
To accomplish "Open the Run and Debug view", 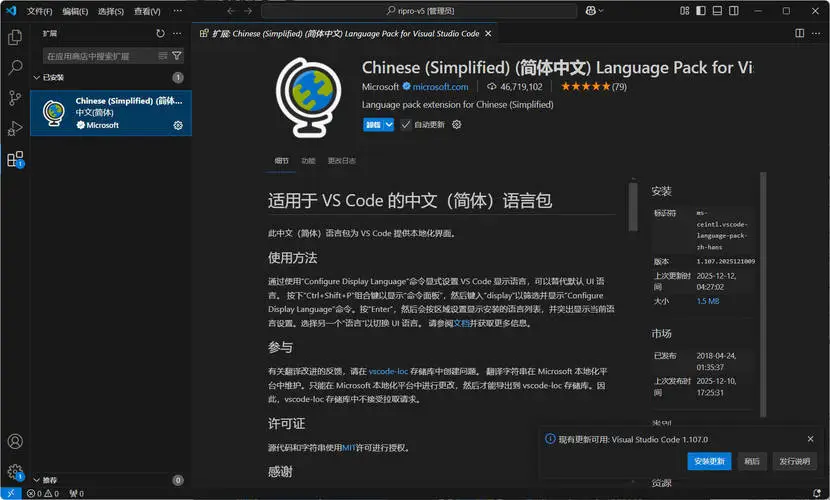I will pyautogui.click(x=15, y=128).
